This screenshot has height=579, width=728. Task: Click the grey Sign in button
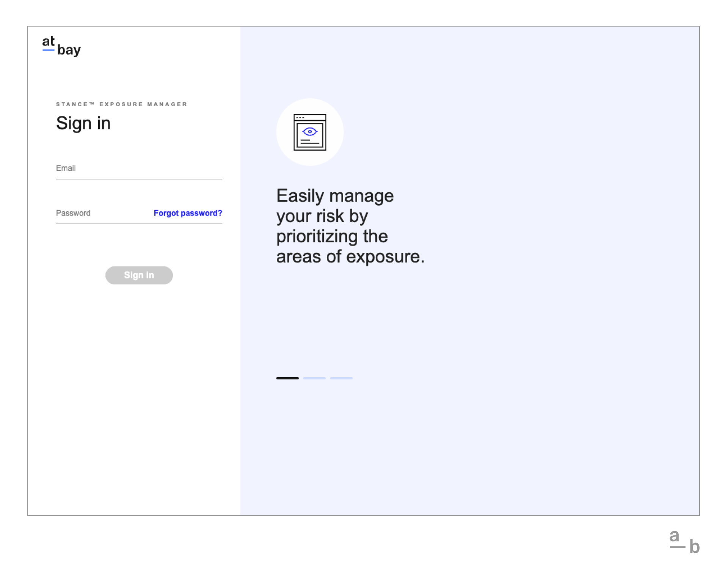[139, 275]
